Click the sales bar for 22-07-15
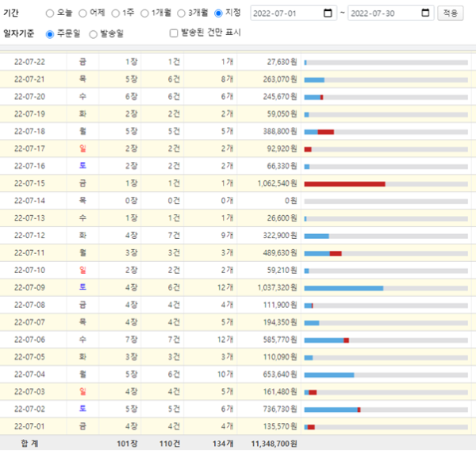Screen dimensions: 476x454 coord(386,184)
